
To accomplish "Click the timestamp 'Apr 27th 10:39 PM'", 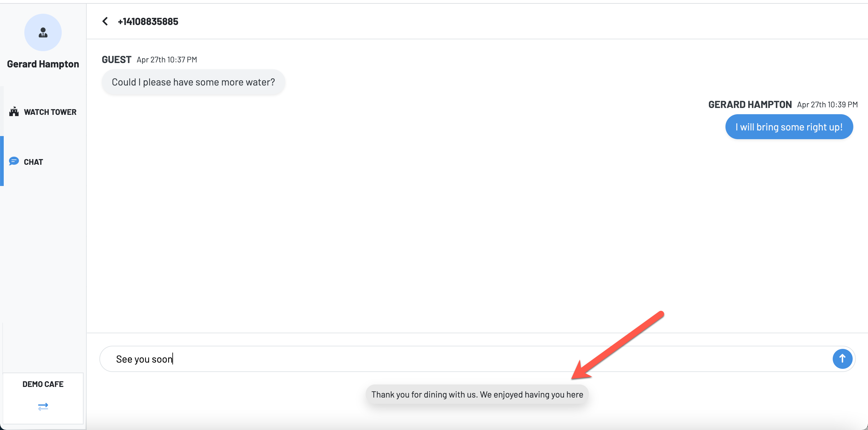I will [827, 105].
